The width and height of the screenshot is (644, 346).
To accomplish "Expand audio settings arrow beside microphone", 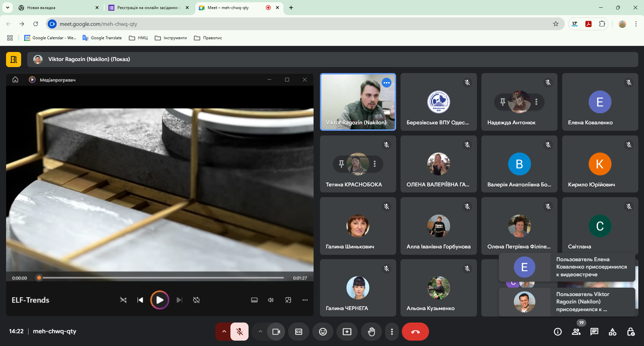I will coord(224,332).
